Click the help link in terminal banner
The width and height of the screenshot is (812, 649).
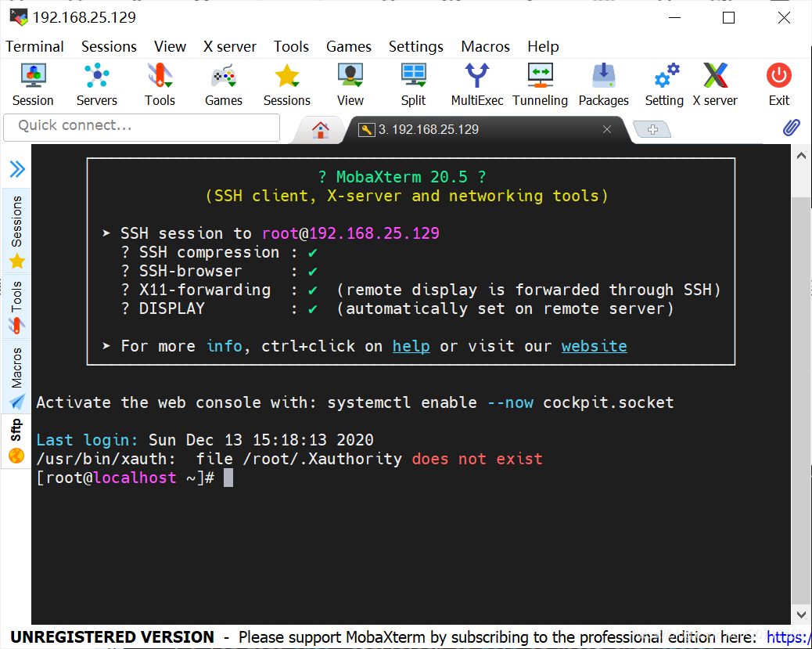pos(411,346)
